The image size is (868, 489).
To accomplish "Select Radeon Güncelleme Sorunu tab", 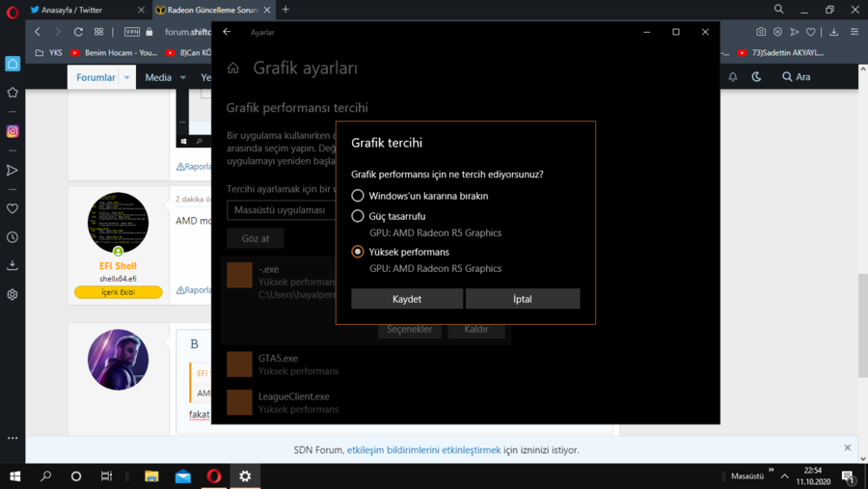I will click(212, 10).
